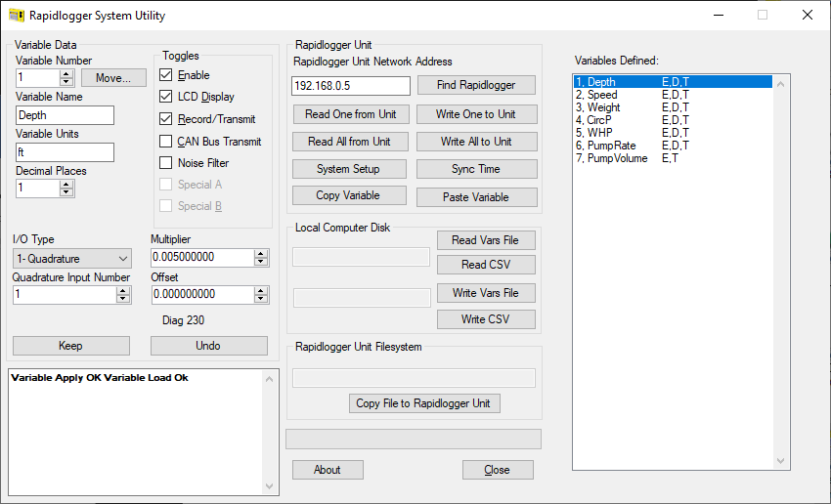The width and height of the screenshot is (831, 504).
Task: Click the Keep button
Action: coord(71,346)
